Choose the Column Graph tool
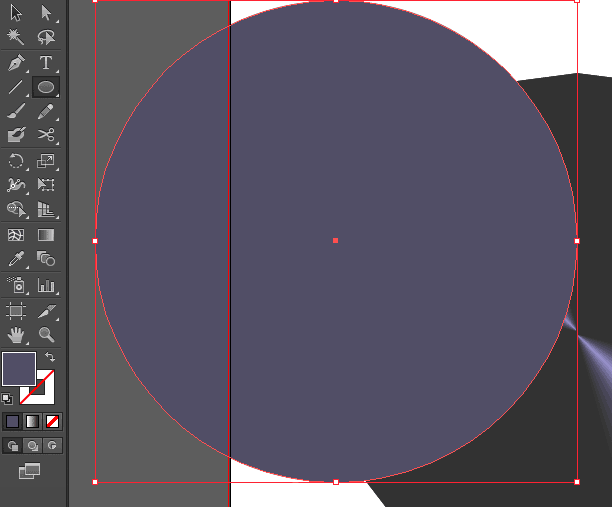The image size is (612, 507). [46, 285]
